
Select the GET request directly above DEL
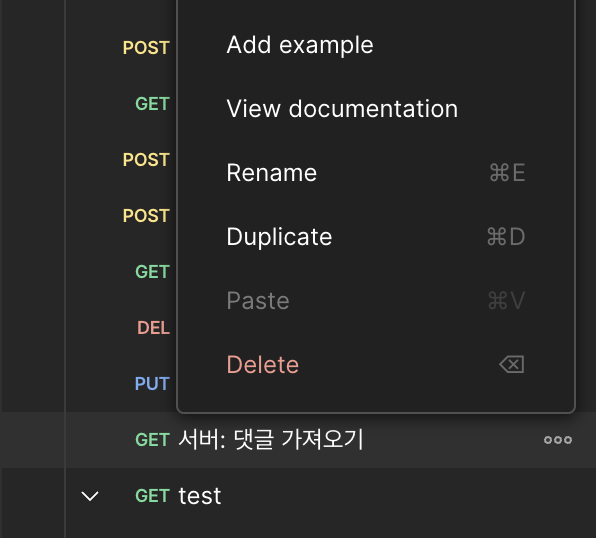152,272
